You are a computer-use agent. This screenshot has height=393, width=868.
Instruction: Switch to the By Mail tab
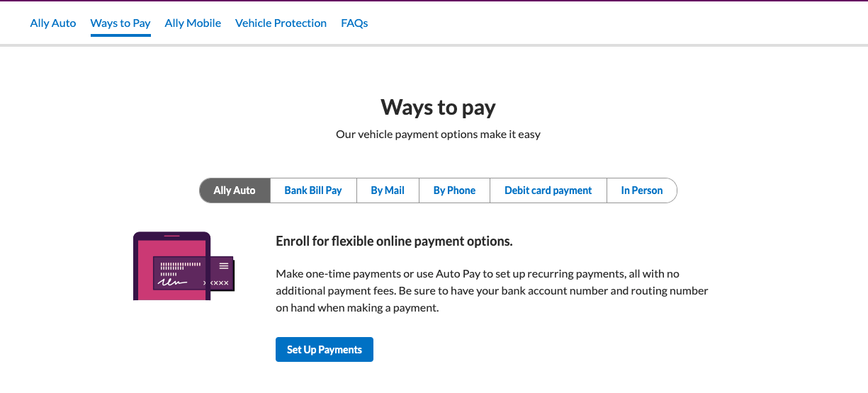(388, 190)
